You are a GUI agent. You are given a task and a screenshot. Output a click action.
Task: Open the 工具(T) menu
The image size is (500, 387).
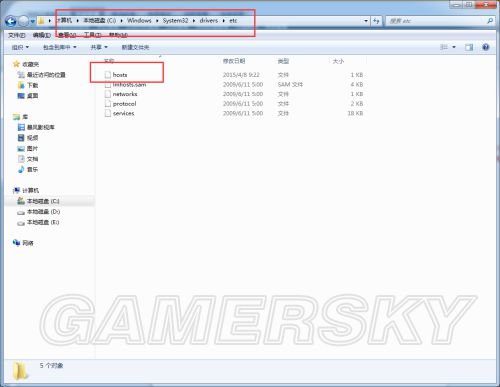coord(92,35)
